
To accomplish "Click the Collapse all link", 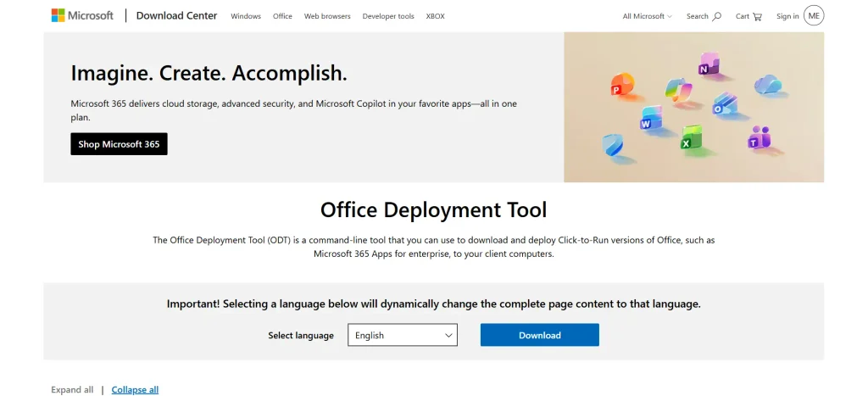I will 135,390.
